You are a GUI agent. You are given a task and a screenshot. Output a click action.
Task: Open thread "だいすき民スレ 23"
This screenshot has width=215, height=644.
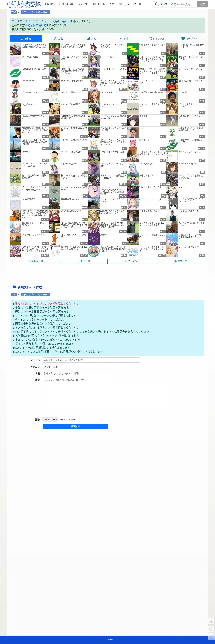tap(109, 92)
